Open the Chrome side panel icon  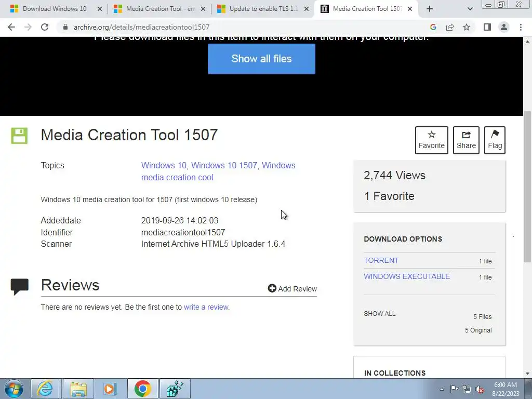pos(487,27)
